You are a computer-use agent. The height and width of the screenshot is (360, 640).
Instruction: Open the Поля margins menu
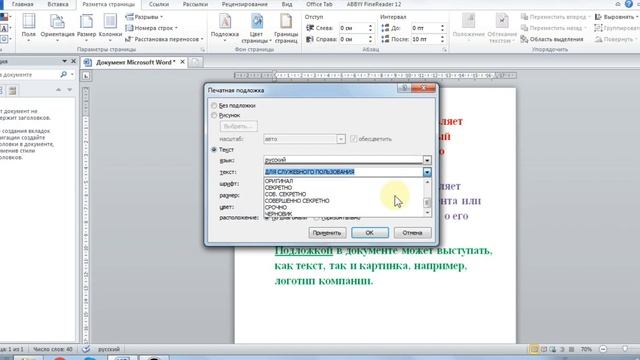pos(28,27)
